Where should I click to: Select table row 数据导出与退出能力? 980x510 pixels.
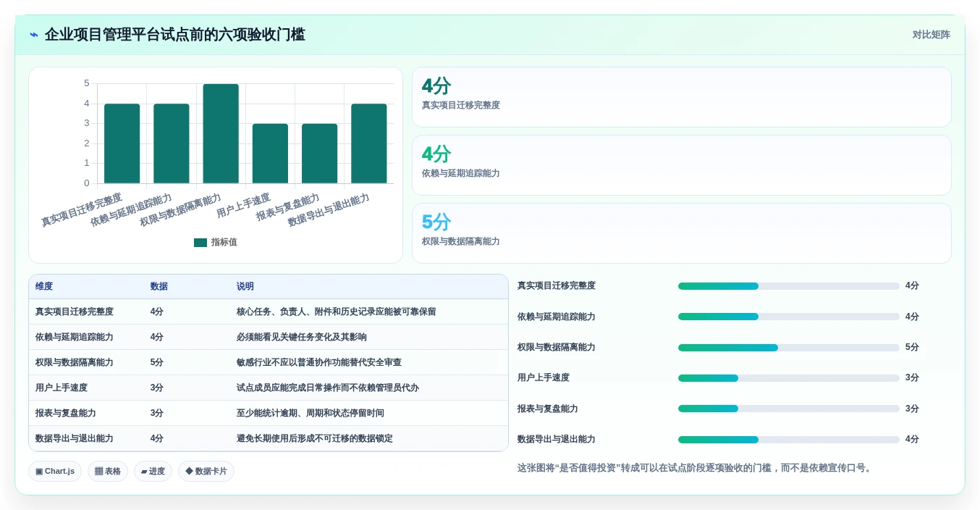[269, 438]
